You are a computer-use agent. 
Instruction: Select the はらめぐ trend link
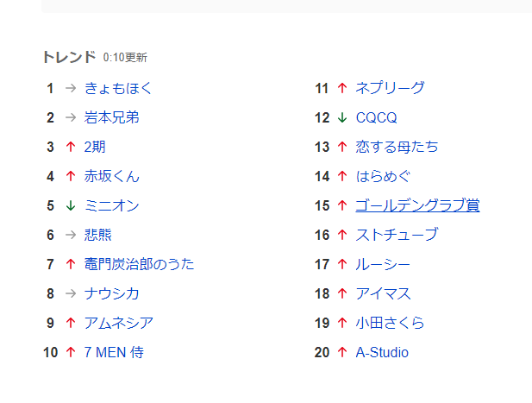(383, 176)
